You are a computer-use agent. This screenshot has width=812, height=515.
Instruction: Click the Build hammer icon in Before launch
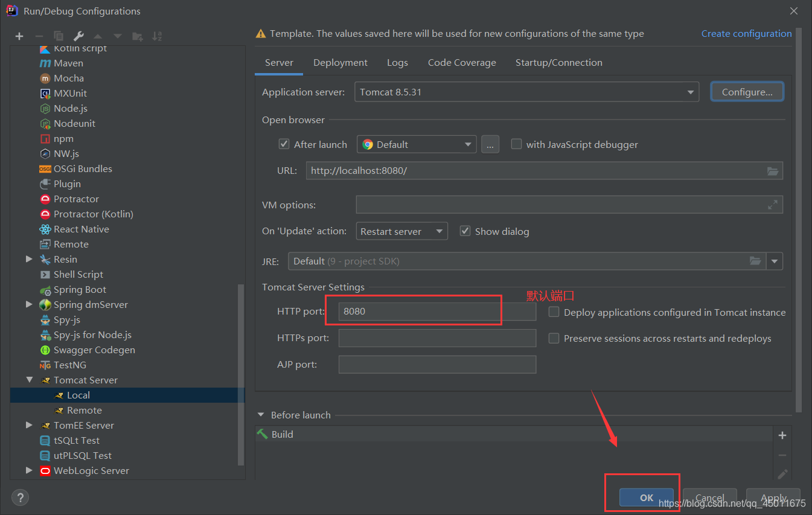(263, 434)
